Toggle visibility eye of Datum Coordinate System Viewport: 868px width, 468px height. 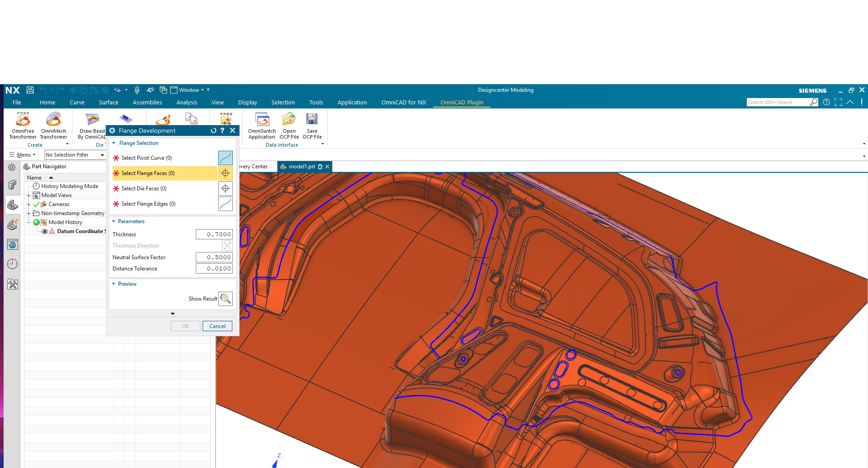(x=45, y=231)
